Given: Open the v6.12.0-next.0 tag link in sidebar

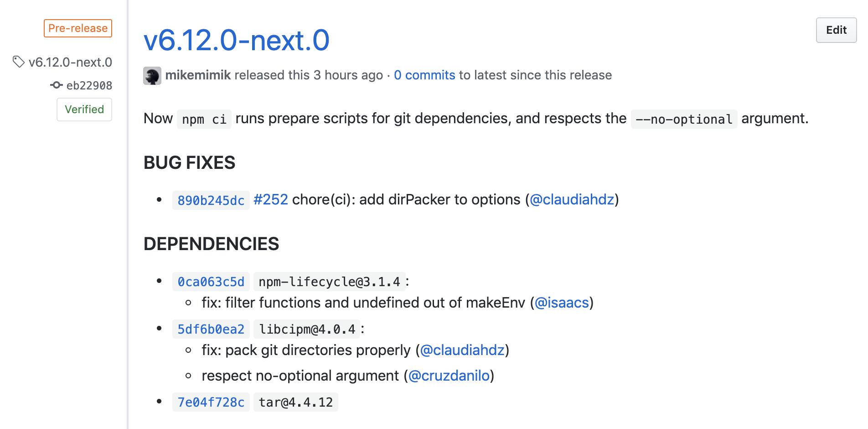Looking at the screenshot, I should pyautogui.click(x=70, y=62).
